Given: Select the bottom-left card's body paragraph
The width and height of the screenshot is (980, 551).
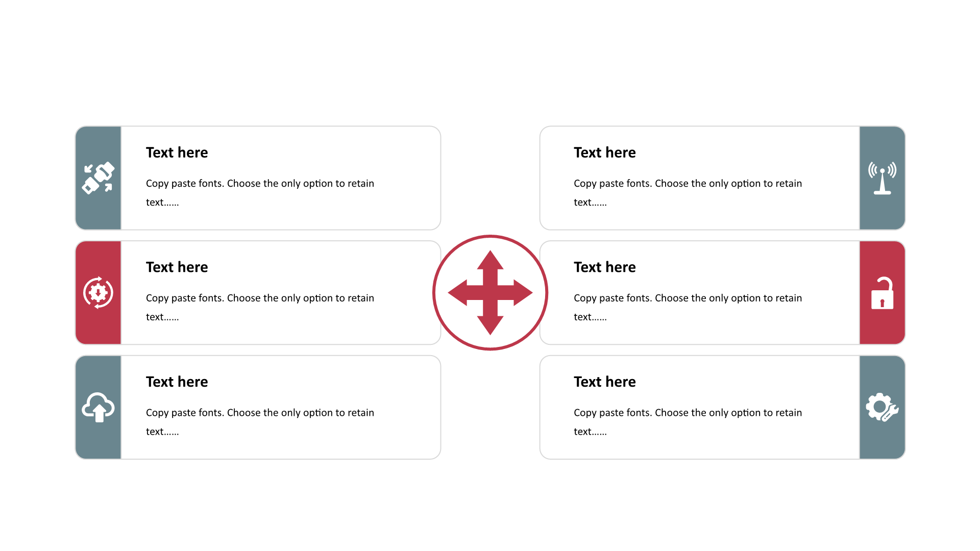Looking at the screenshot, I should click(x=260, y=422).
